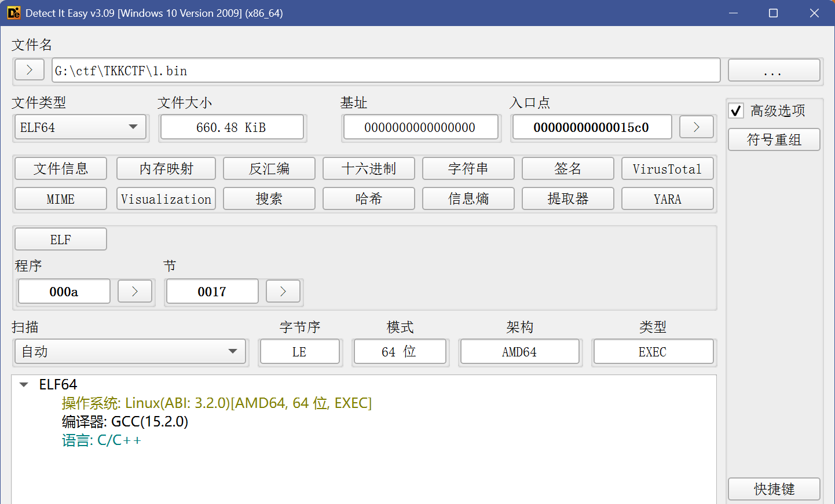
Task: Click the file path input field
Action: (x=386, y=71)
